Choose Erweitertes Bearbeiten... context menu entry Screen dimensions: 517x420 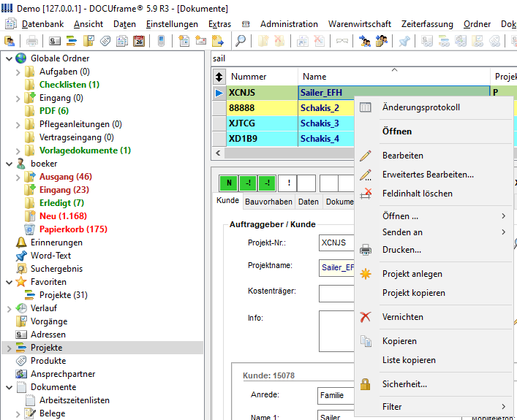point(434,175)
